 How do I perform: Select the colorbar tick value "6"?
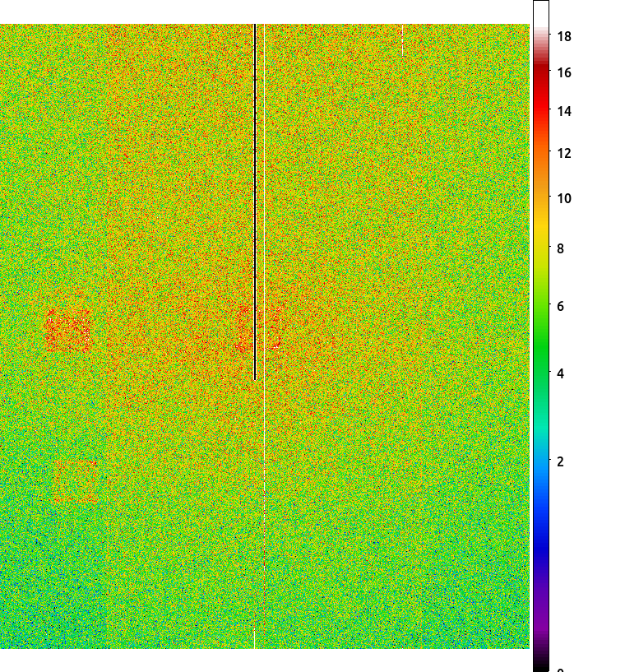coord(560,306)
